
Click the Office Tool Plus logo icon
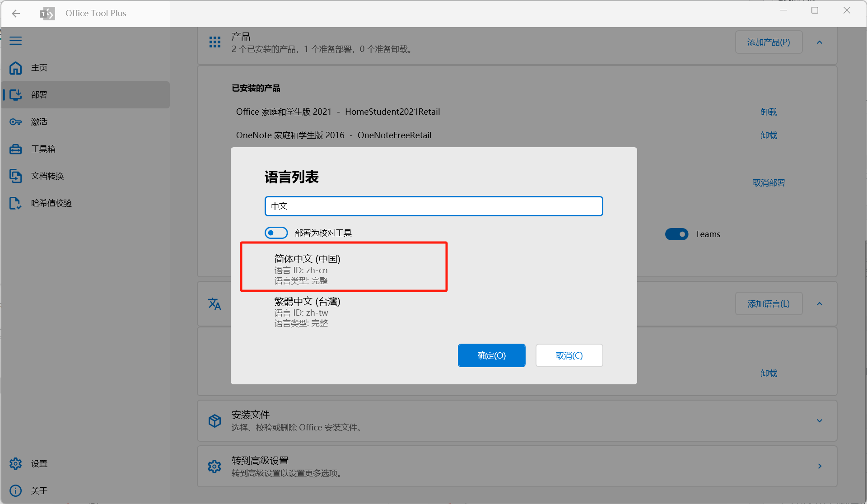47,14
